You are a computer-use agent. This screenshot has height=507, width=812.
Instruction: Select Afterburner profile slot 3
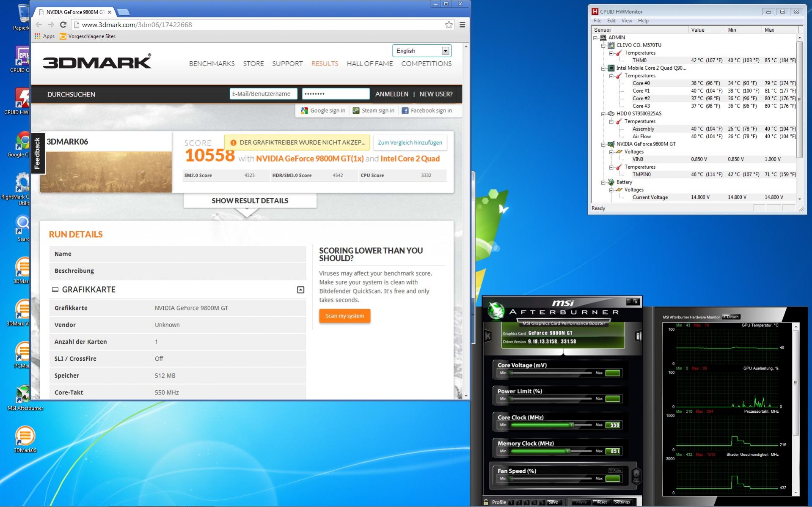click(526, 502)
